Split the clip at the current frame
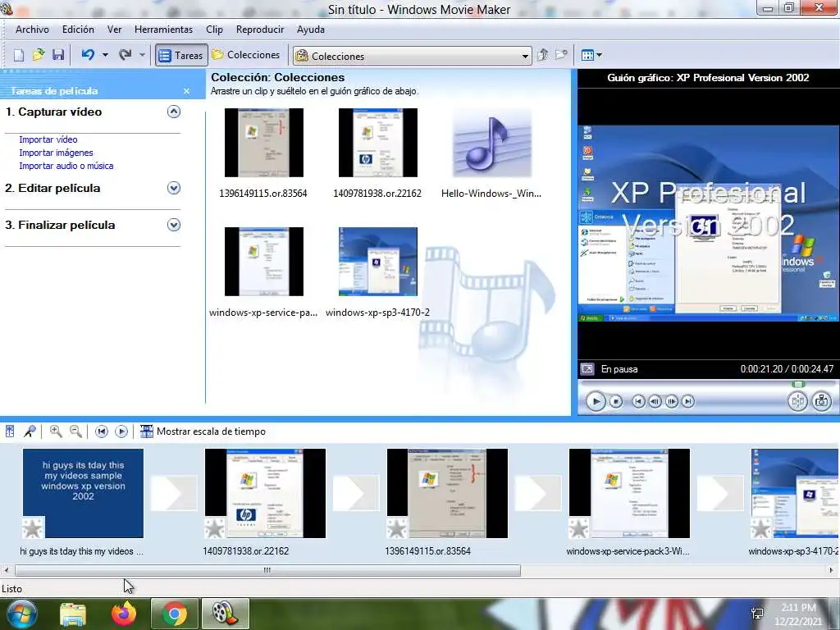The image size is (840, 630). click(x=797, y=400)
